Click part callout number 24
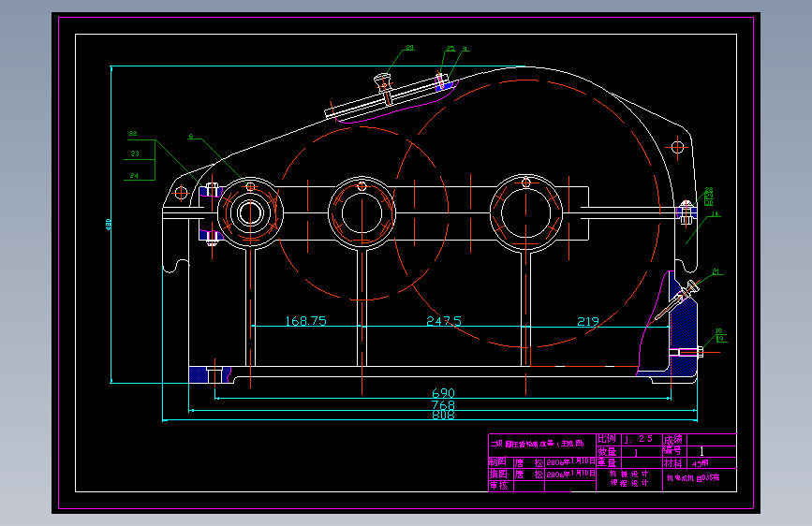Screen dimensions: 812x526 [134, 176]
